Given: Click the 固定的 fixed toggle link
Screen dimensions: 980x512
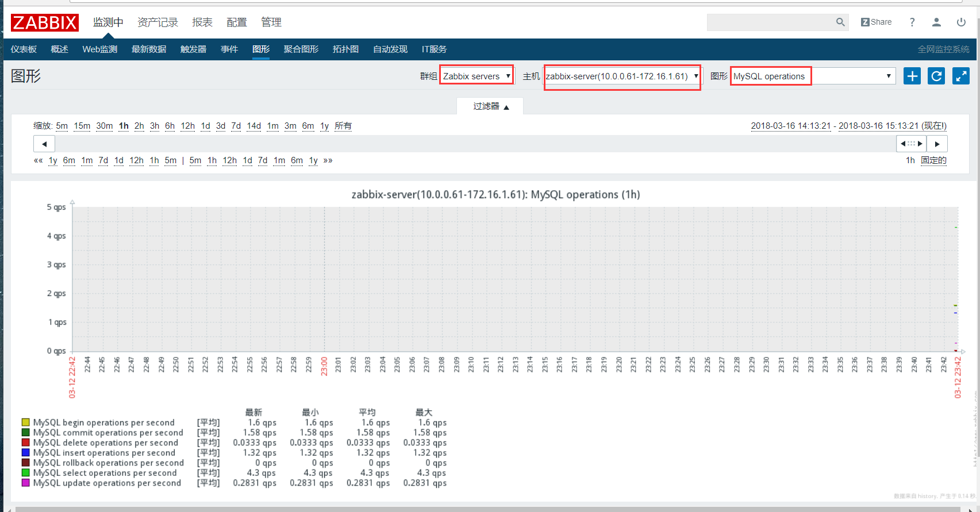Looking at the screenshot, I should (934, 160).
